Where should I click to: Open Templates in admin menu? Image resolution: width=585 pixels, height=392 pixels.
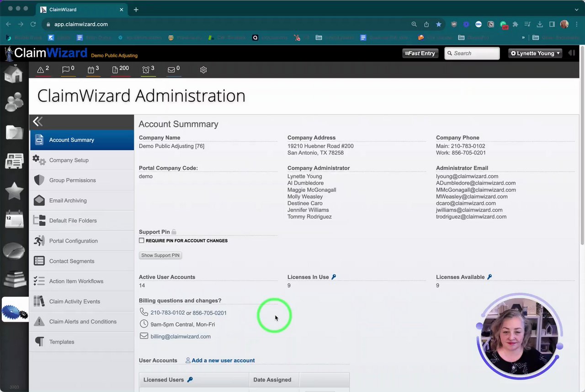pyautogui.click(x=82, y=342)
